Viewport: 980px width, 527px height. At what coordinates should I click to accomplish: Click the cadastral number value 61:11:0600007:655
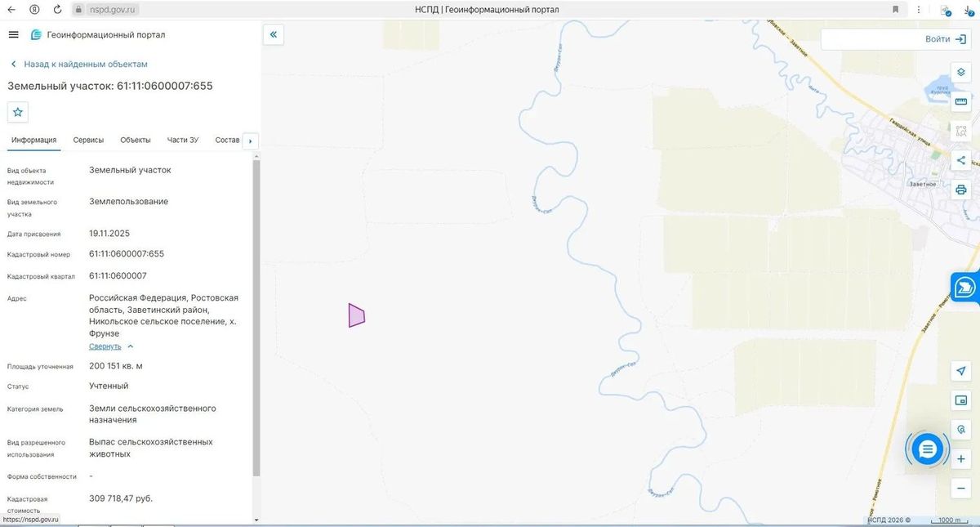pos(127,253)
